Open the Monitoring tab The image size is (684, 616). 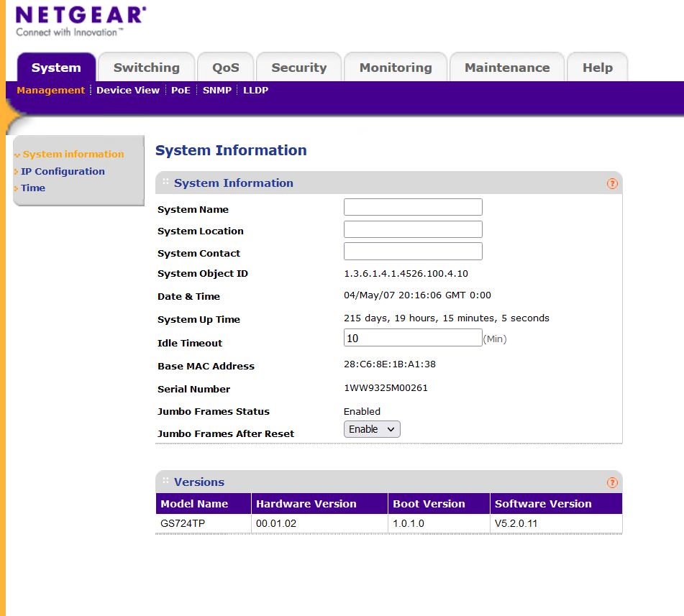[x=395, y=67]
